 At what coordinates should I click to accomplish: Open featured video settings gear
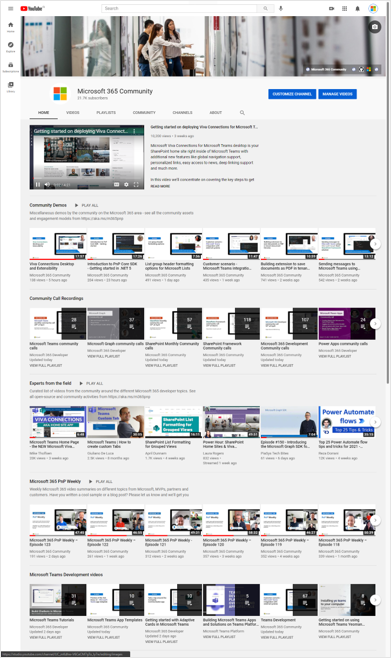126,184
